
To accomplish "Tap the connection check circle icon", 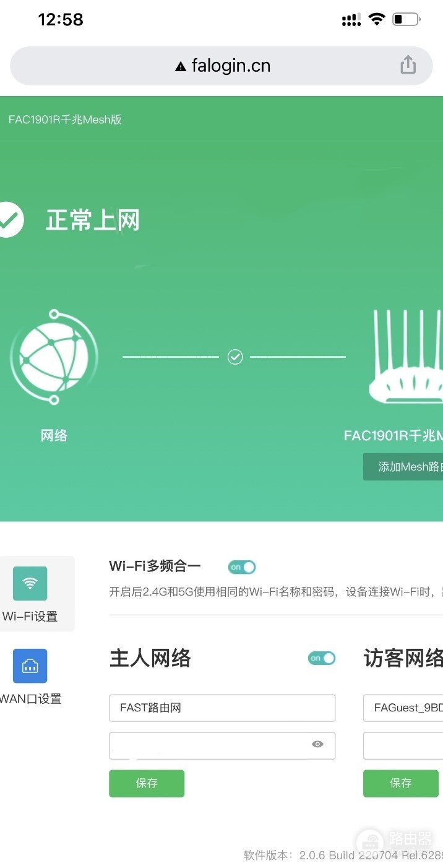I will click(235, 357).
